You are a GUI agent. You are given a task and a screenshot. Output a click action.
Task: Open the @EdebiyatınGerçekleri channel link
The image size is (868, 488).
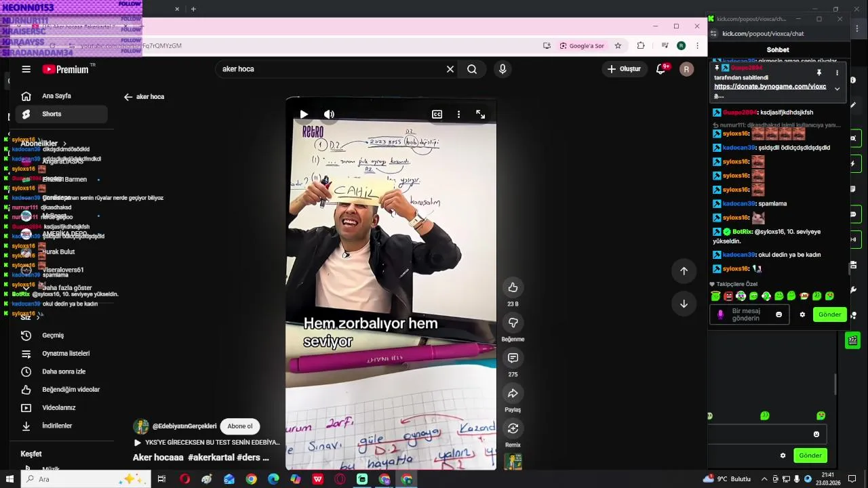click(184, 426)
